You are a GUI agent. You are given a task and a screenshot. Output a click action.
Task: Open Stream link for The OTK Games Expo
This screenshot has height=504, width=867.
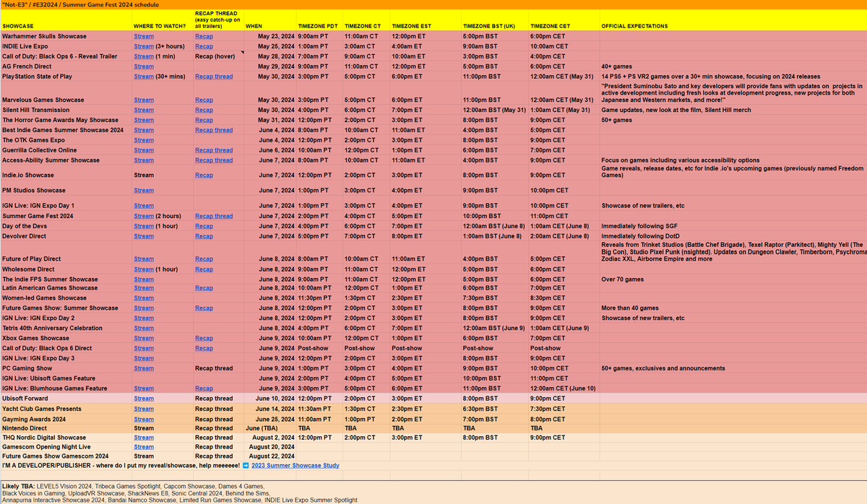coord(144,140)
